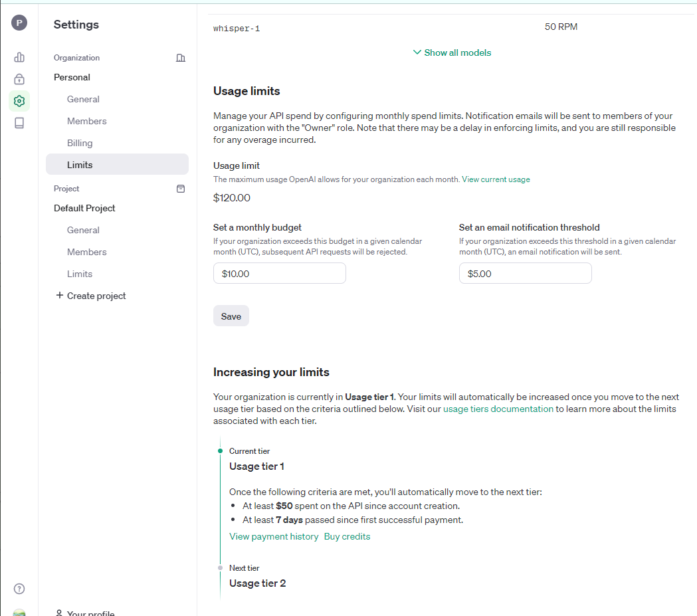
Task: Click the $120.00 usage limit value
Action: click(x=232, y=198)
